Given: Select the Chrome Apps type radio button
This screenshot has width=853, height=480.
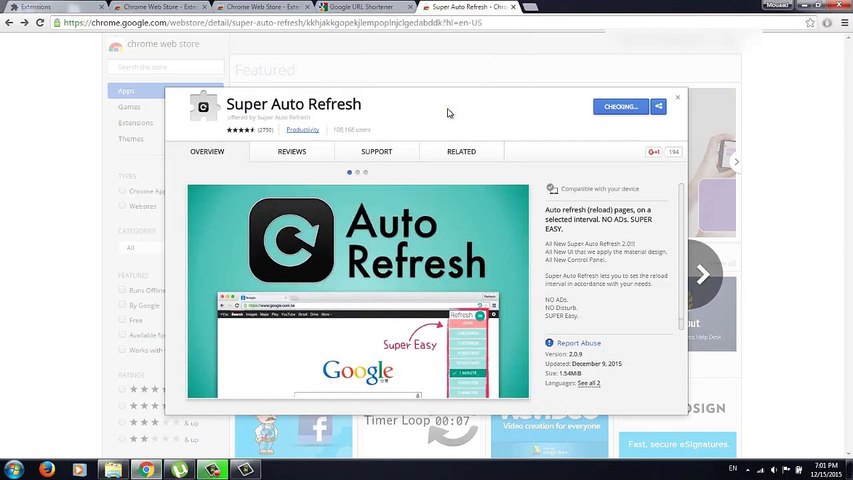Looking at the screenshot, I should (122, 190).
